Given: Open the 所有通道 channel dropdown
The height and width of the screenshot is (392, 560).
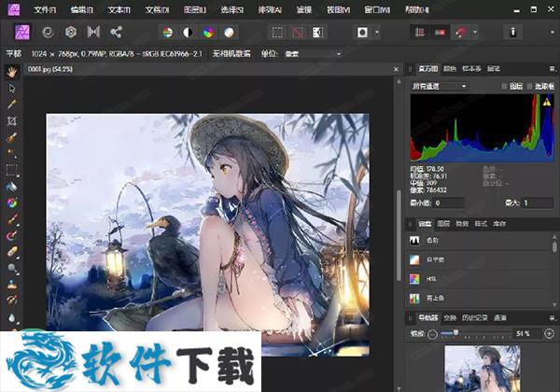Looking at the screenshot, I should 439,86.
